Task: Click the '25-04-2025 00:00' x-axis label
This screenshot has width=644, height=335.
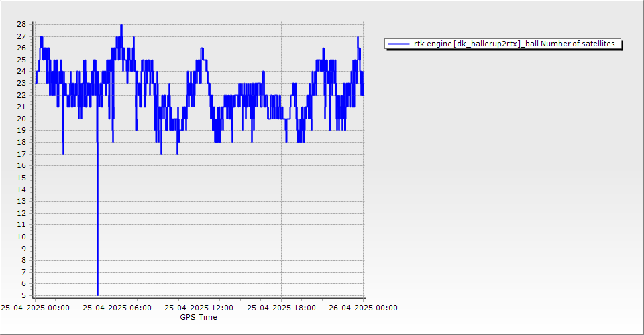Action: point(35,308)
